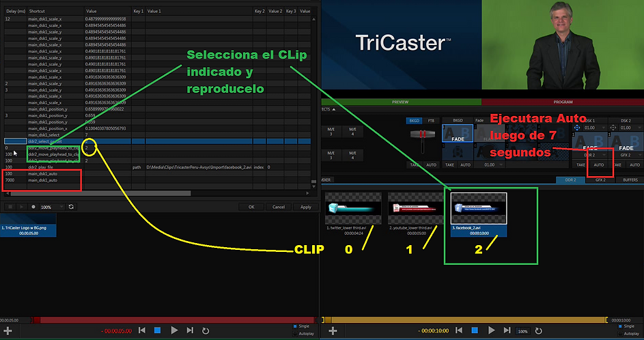Select the facebook_2.avi clip

click(x=479, y=214)
